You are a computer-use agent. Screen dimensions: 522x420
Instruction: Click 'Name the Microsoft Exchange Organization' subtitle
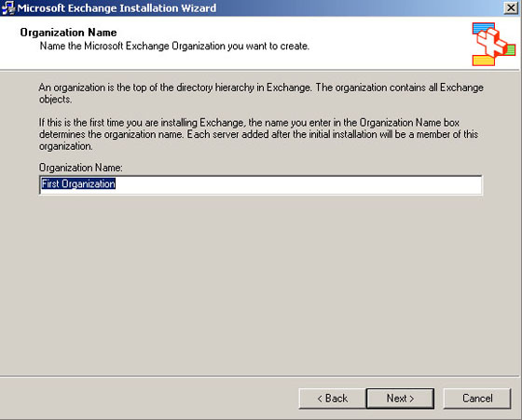click(x=174, y=46)
